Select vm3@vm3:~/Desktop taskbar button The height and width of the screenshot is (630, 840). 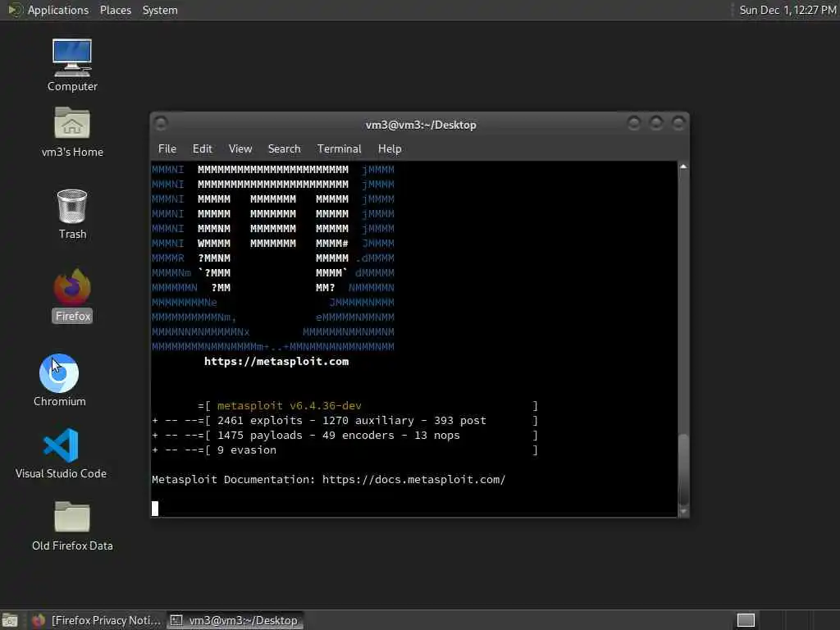pyautogui.click(x=235, y=620)
